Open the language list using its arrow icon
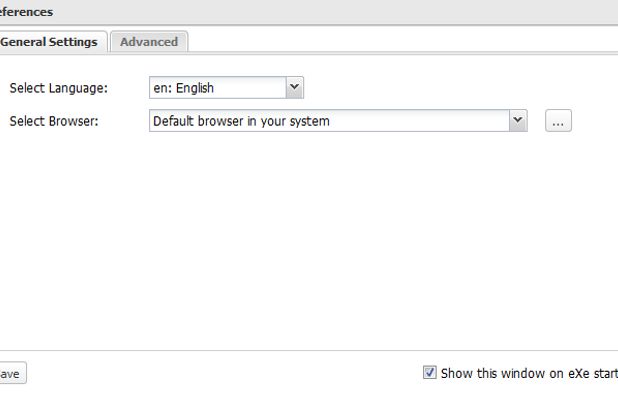This screenshot has height=394, width=618. click(294, 87)
